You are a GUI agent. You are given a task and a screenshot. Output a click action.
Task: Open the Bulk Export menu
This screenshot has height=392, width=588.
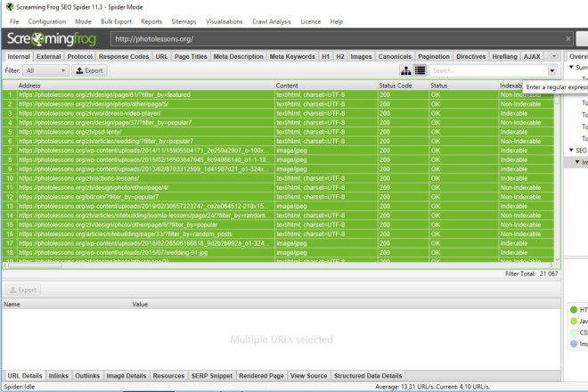[116, 21]
